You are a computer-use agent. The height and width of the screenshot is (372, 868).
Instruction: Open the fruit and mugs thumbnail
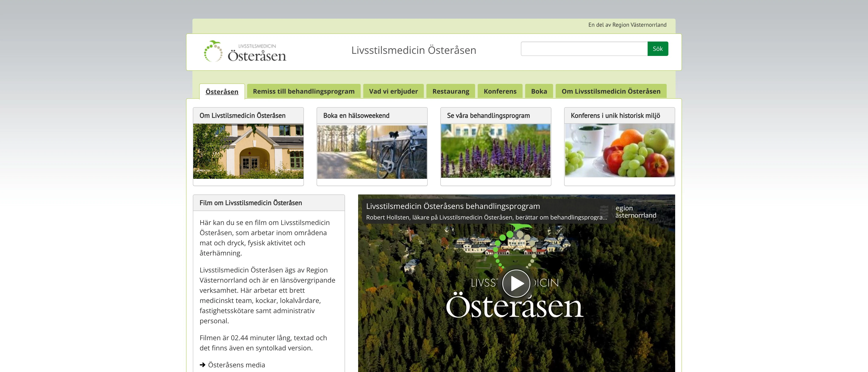coord(619,150)
